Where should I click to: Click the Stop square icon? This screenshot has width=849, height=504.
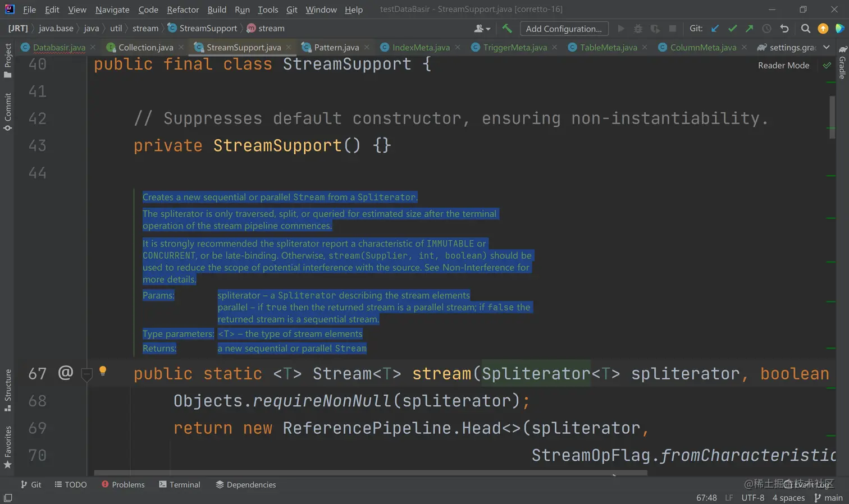point(672,28)
